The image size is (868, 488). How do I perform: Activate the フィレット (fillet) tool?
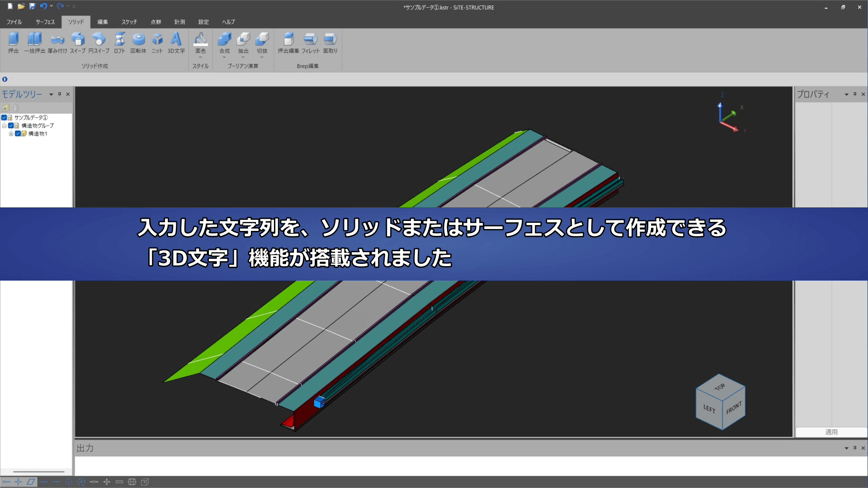[311, 43]
